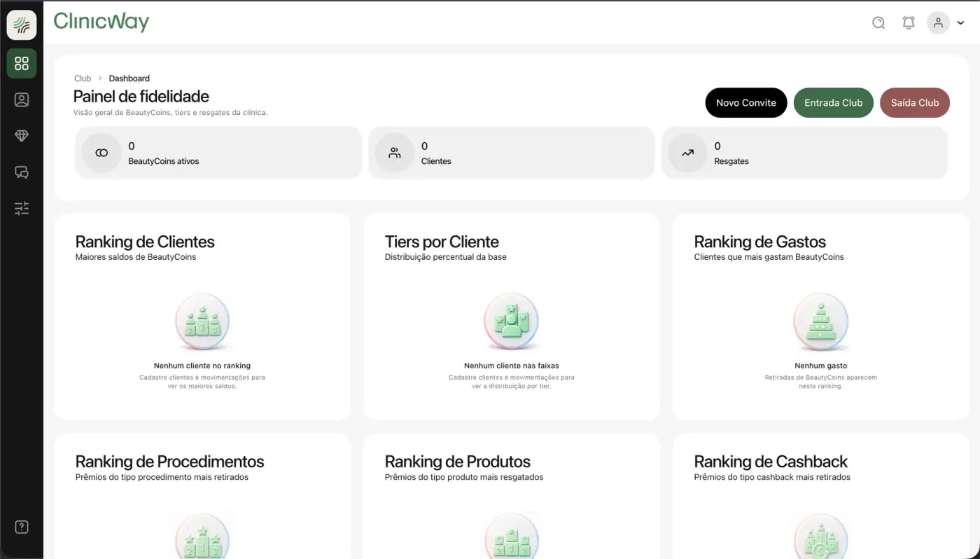Click the Tiers por Cliente title
980x559 pixels.
pyautogui.click(x=442, y=242)
